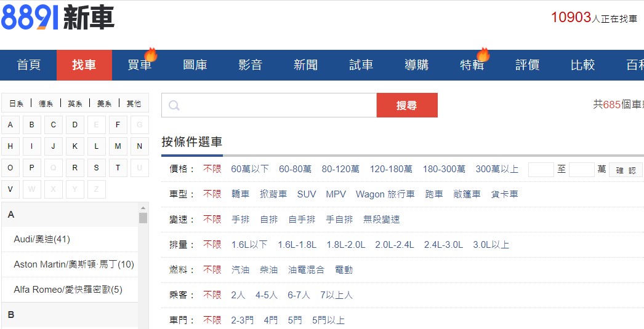Switch to 日系 brand origin tab
Viewport: 644px width, 329px height.
(x=17, y=104)
